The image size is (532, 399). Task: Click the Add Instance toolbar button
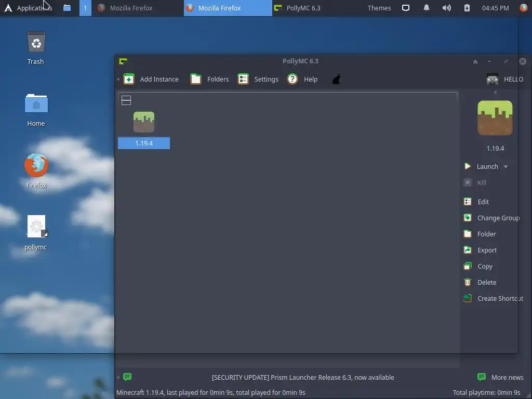(151, 79)
